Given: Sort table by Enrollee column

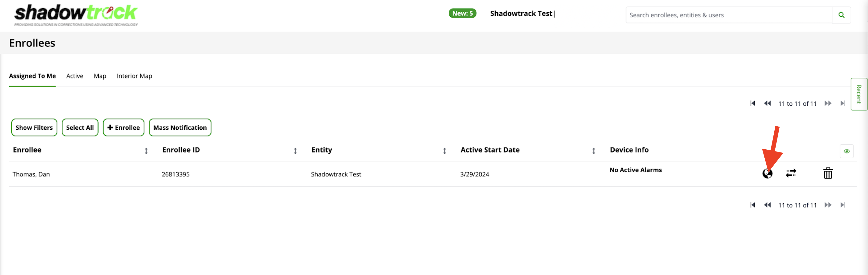Looking at the screenshot, I should pyautogui.click(x=146, y=151).
